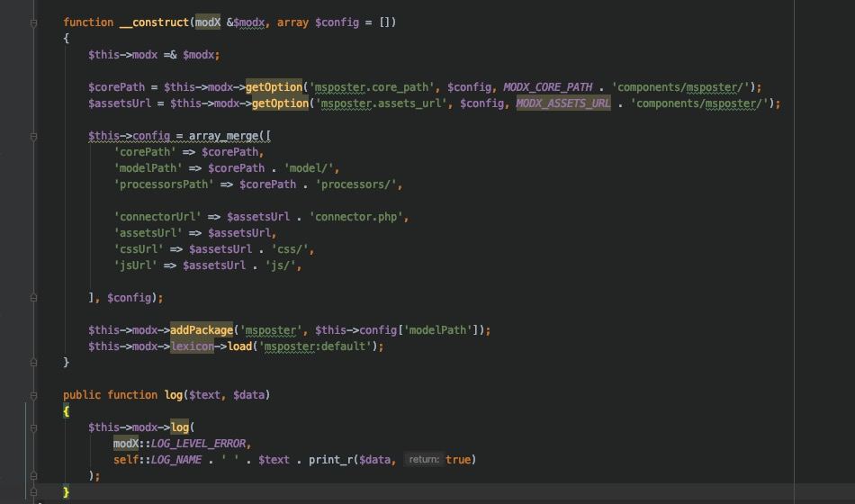Screen dimensions: 855x504
Task: Click 'getOption' on the $corePath line
Action: coord(274,87)
